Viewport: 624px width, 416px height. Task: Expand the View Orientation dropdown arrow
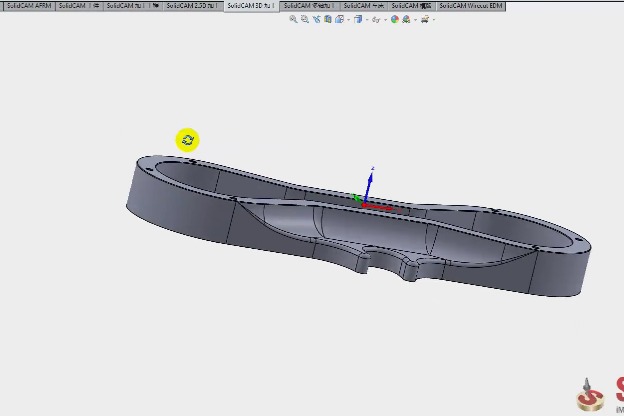point(349,20)
